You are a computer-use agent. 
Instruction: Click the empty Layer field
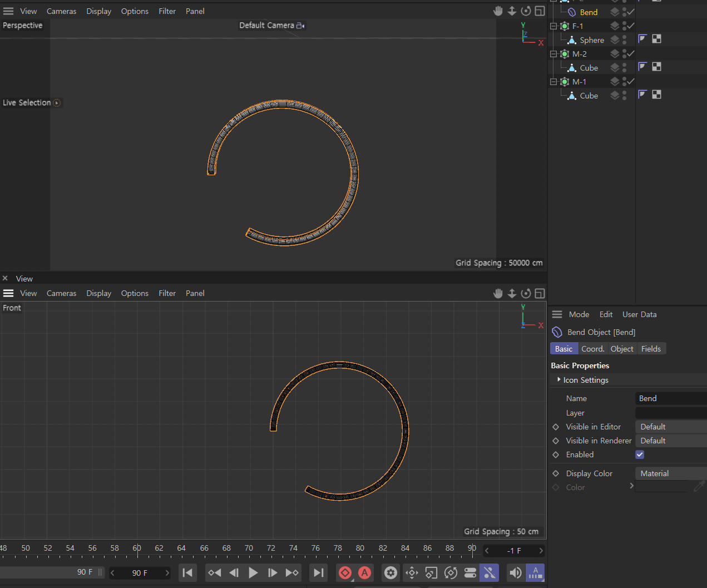coord(671,413)
